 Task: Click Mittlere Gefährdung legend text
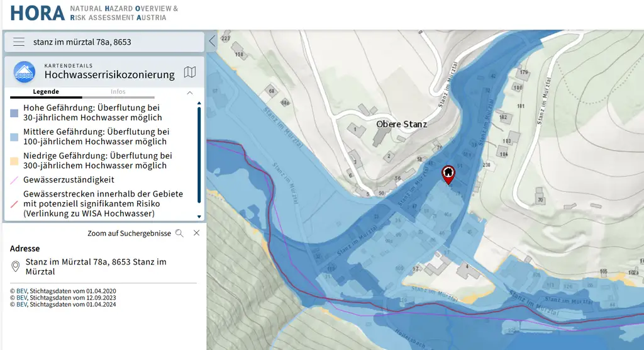[x=96, y=137]
